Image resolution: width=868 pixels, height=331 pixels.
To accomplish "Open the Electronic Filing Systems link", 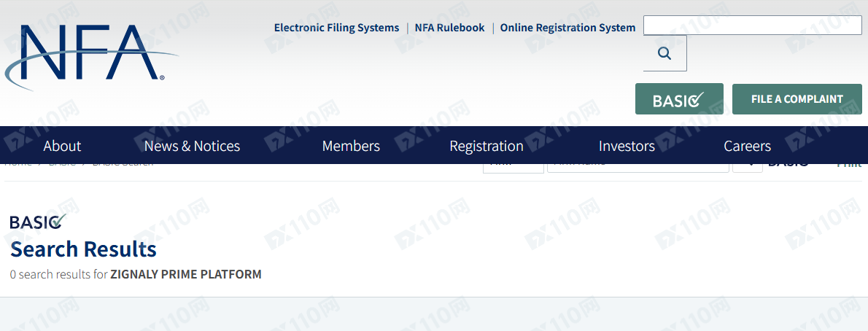I will (x=336, y=28).
